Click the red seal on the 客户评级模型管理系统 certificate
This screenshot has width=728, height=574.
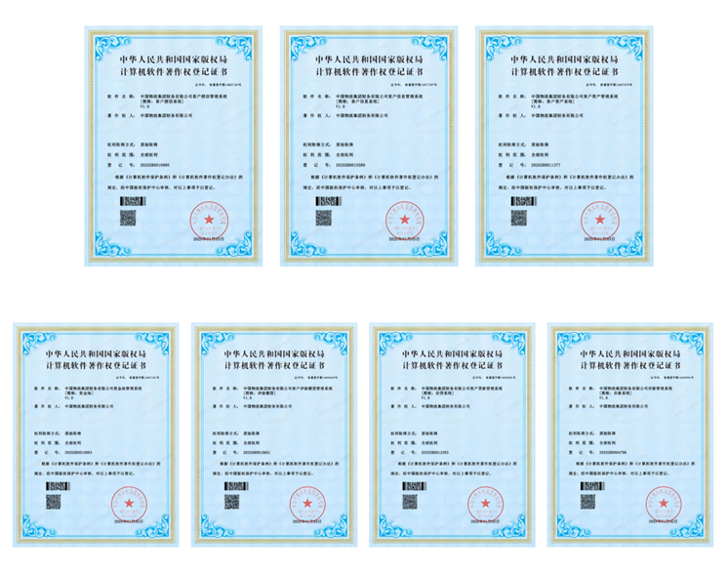click(x=312, y=503)
